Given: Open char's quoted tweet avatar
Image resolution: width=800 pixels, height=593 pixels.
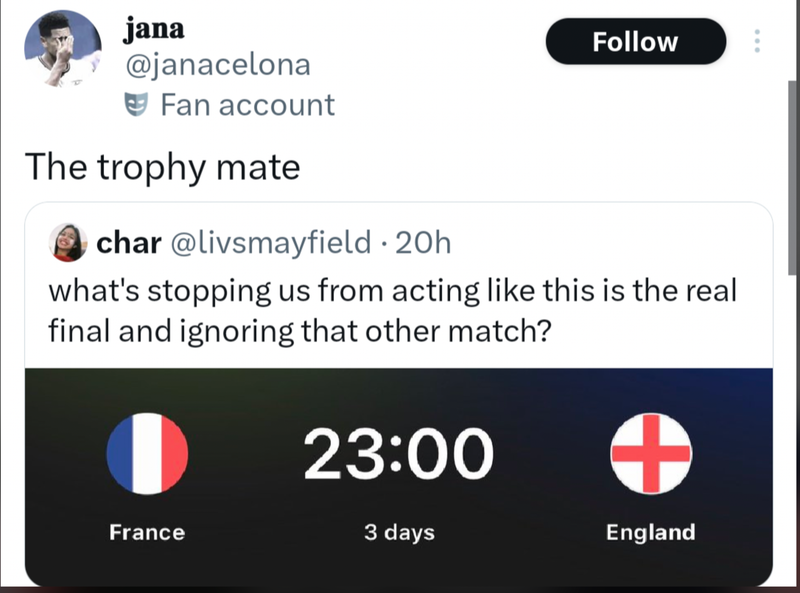Looking at the screenshot, I should [x=68, y=242].
